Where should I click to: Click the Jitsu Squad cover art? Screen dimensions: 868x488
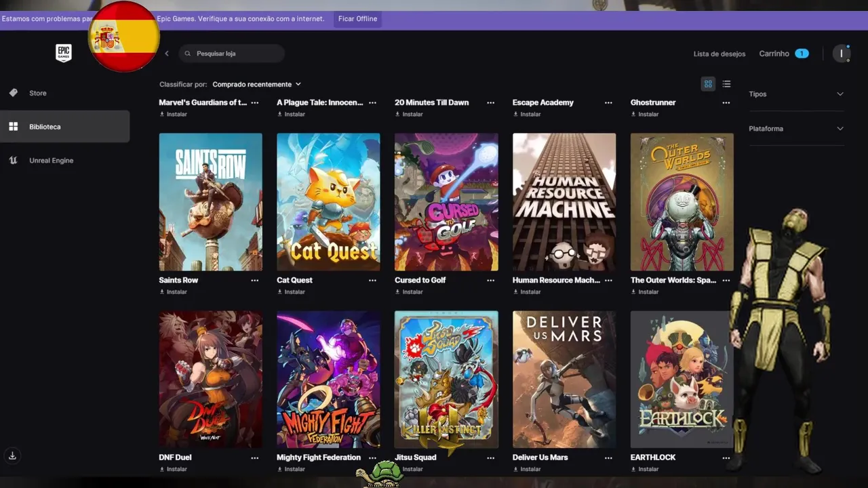click(446, 380)
